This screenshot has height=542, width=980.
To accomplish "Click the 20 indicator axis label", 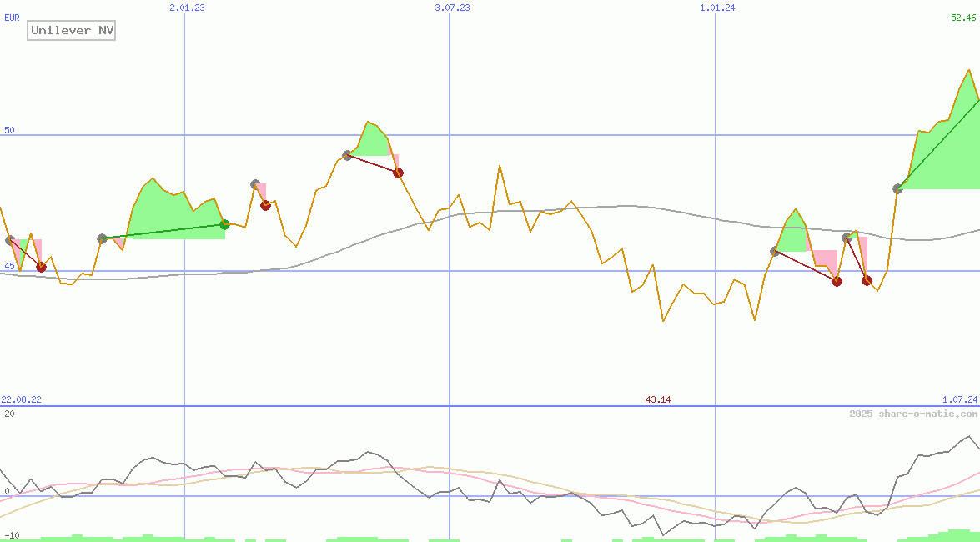I will (x=9, y=414).
